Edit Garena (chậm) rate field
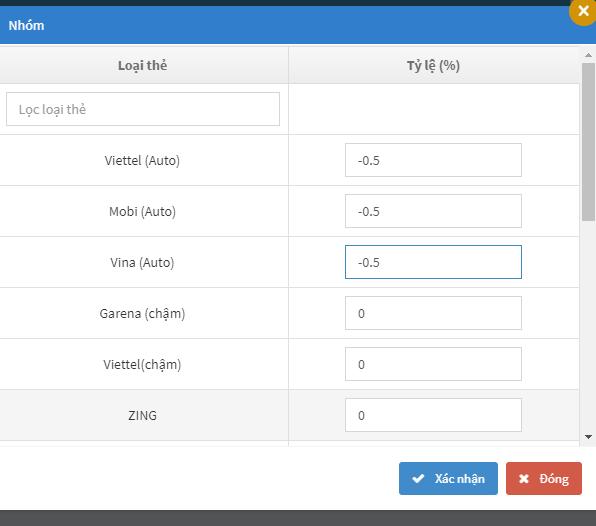The width and height of the screenshot is (596, 526). 433,313
